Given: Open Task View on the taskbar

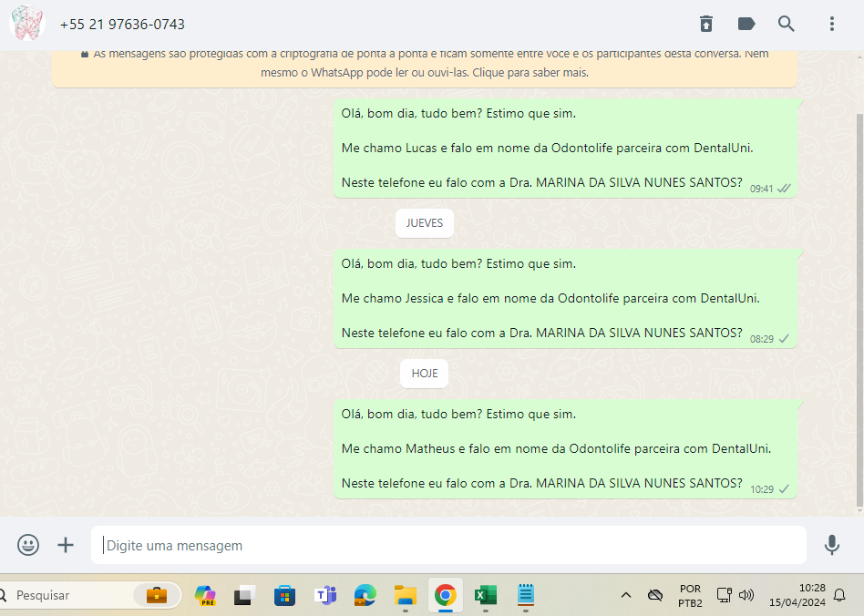Looking at the screenshot, I should click(244, 595).
